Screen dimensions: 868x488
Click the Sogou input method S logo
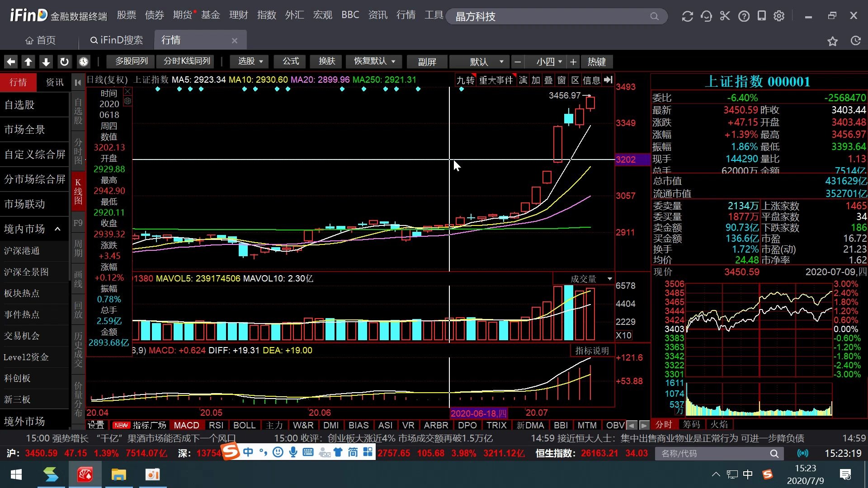(231, 451)
